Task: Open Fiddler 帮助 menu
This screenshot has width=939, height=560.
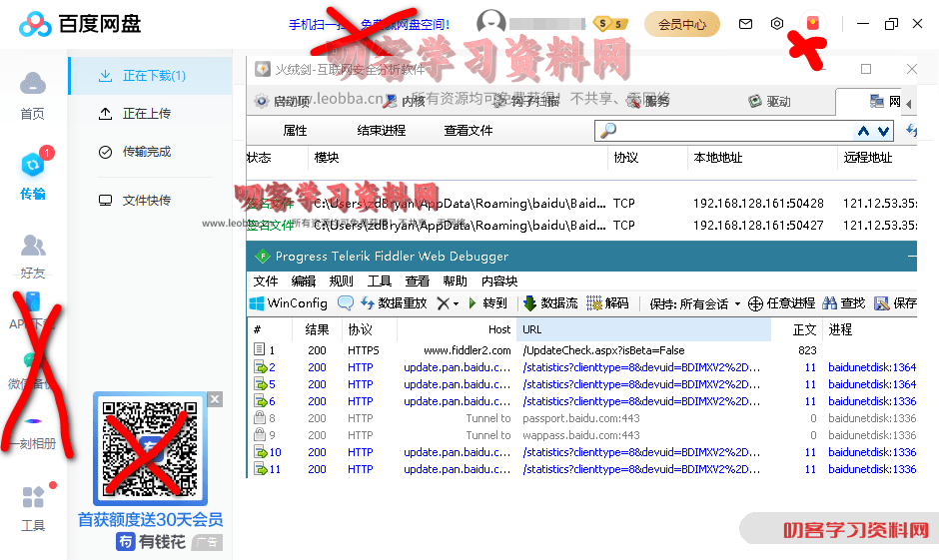Action: pyautogui.click(x=456, y=281)
